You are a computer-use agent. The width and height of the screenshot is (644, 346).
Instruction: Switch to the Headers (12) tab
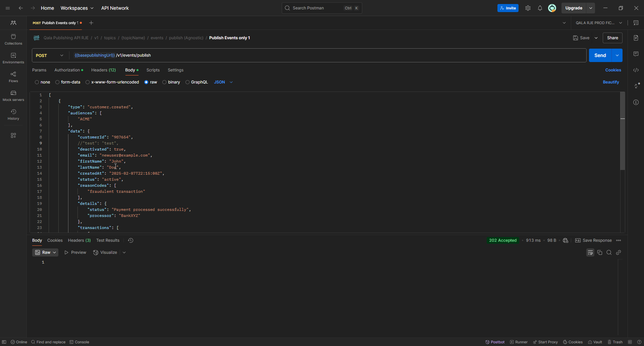(103, 70)
